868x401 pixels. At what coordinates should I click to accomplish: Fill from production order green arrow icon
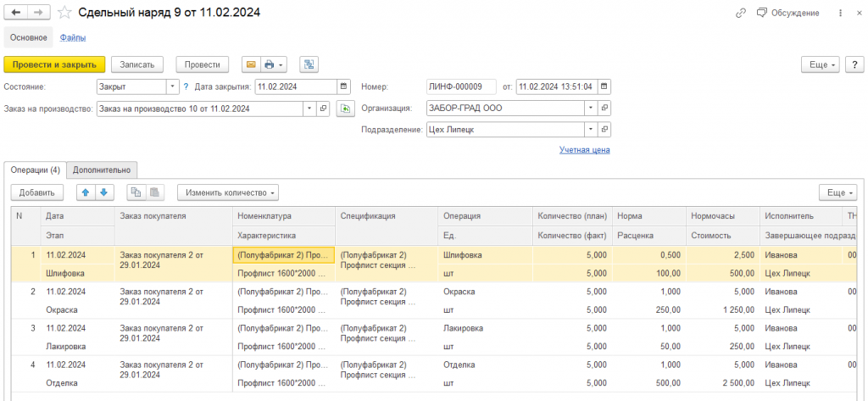click(345, 109)
